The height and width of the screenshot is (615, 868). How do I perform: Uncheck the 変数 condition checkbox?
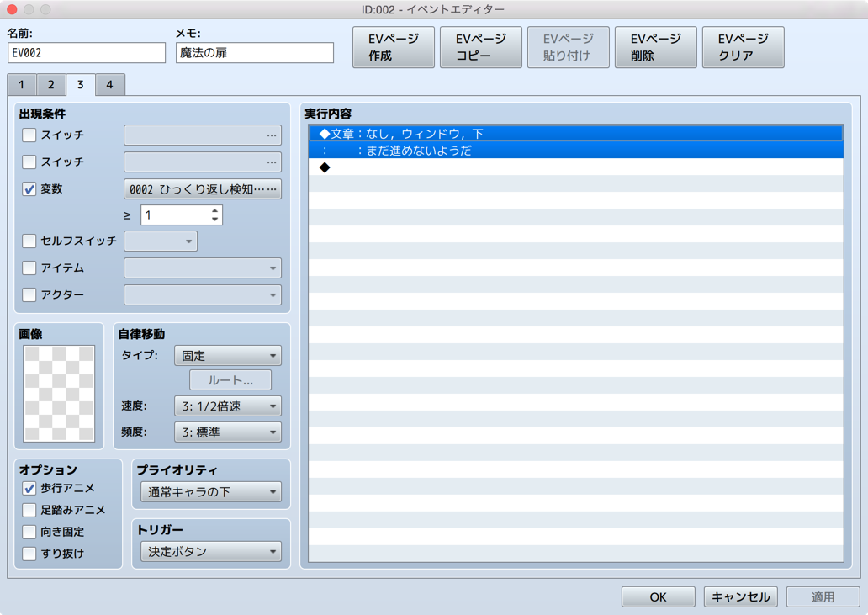[x=29, y=188]
